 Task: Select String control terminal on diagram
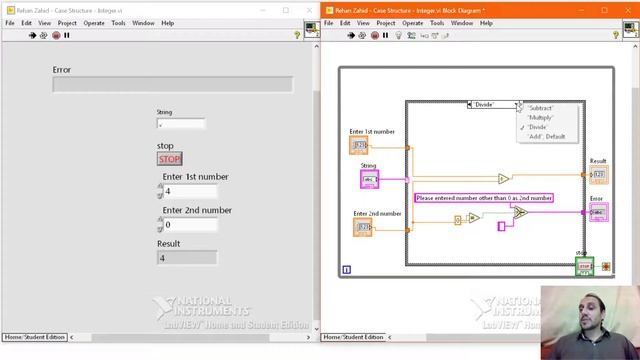tap(369, 179)
